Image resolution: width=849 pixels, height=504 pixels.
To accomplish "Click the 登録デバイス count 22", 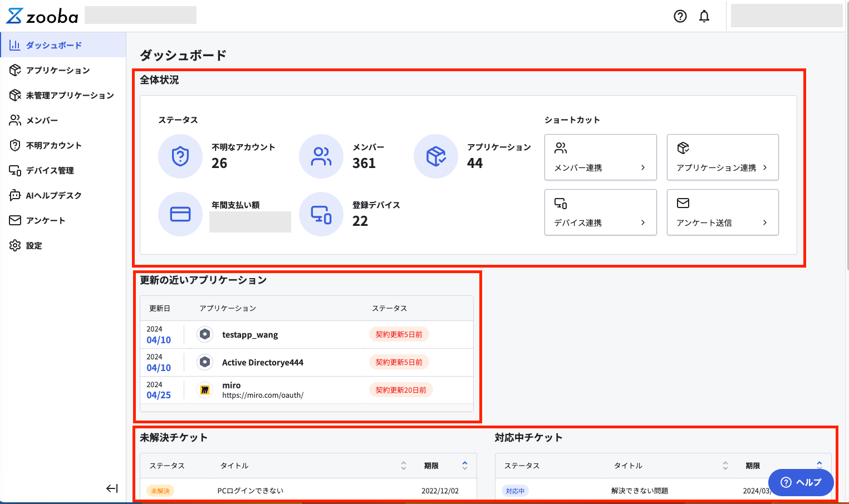I will point(360,221).
